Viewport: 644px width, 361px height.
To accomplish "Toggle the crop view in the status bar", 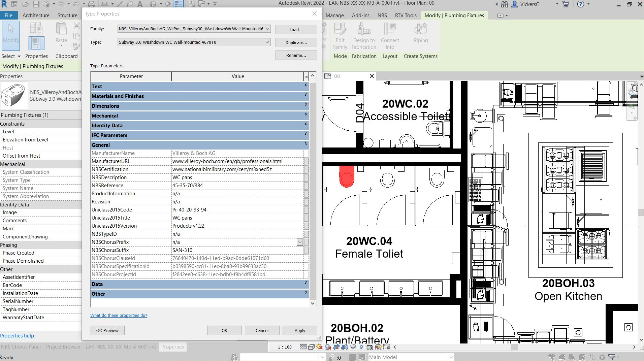I will click(x=336, y=347).
